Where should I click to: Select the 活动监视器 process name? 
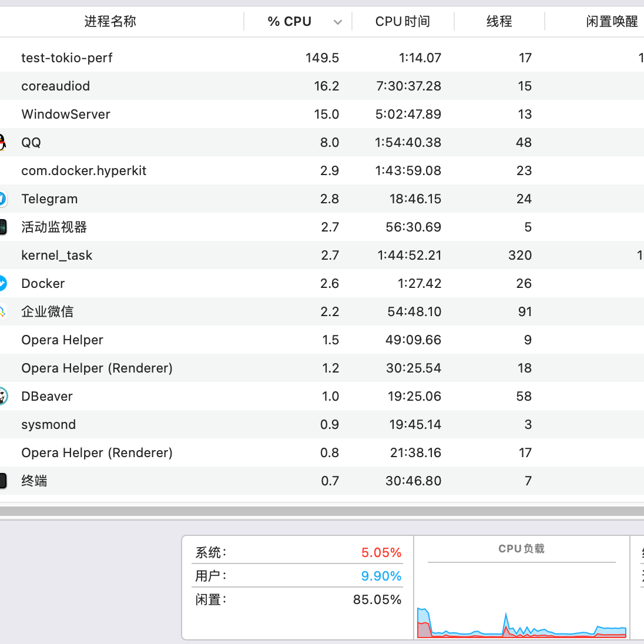54,227
